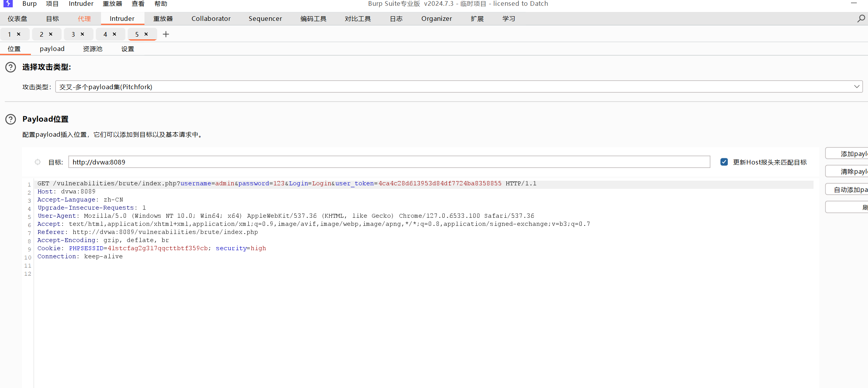868x388 pixels.
Task: Click the Burp Suite logo icon
Action: (x=8, y=3)
